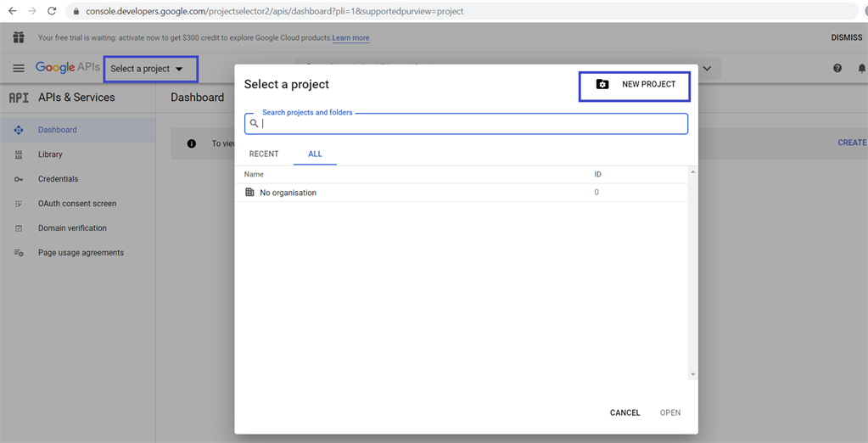Click the Search projects and folders field
The height and width of the screenshot is (443, 868).
point(466,124)
